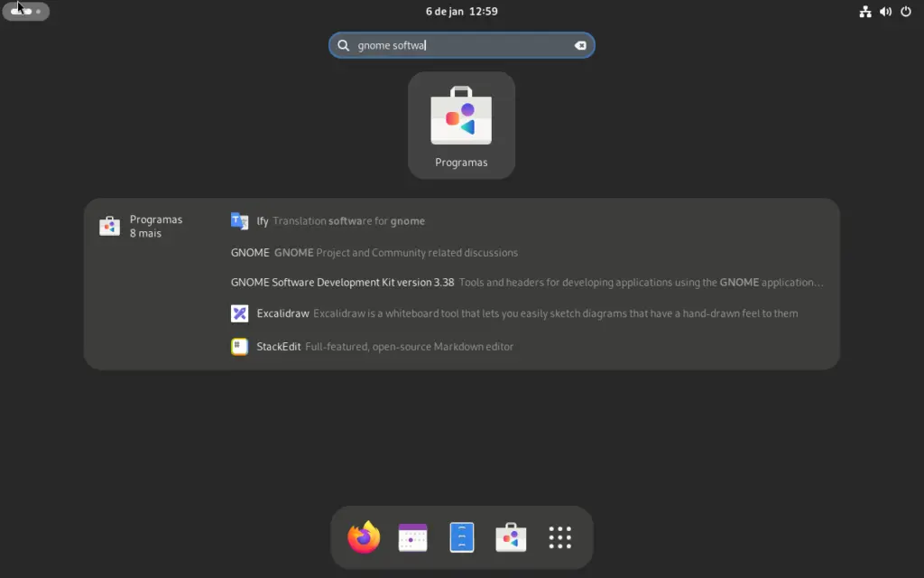Open the StackEdit result icon
924x578 pixels.
239,347
